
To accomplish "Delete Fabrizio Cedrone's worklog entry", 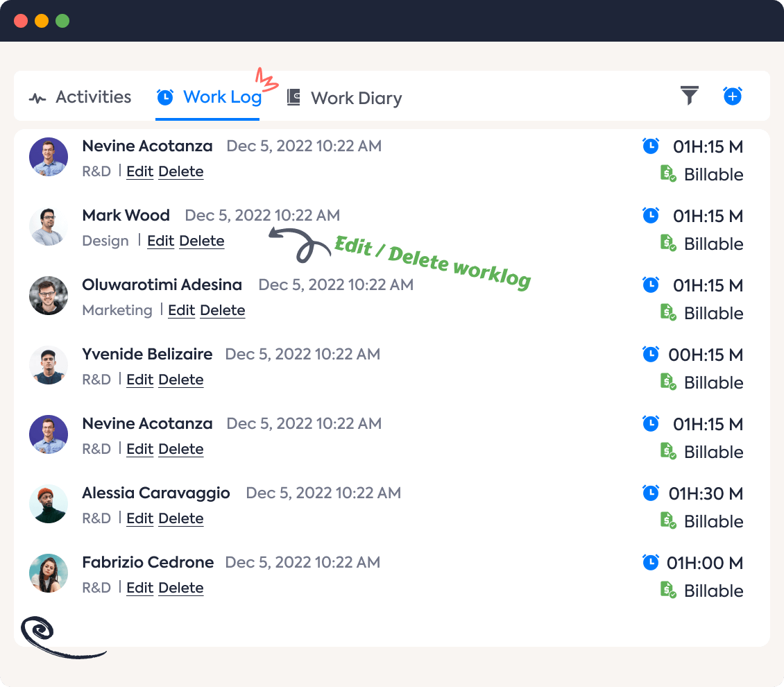I will point(180,588).
